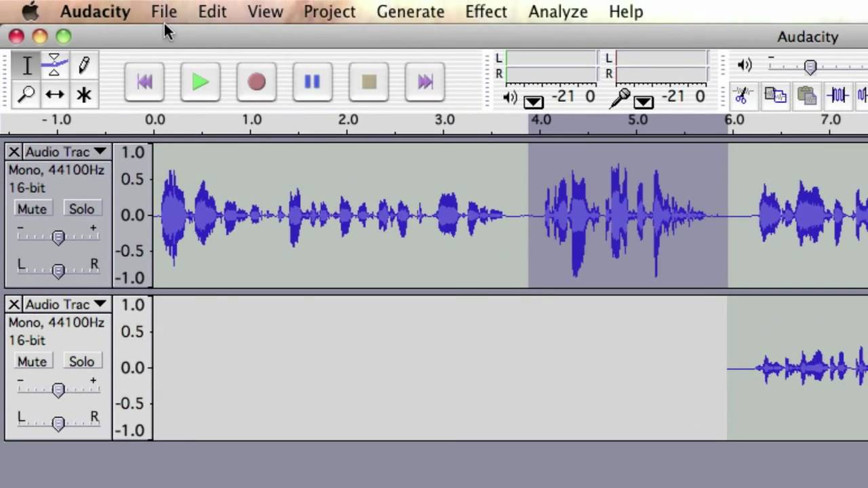Select the Selection (I-beam) tool
Screen dimensions: 868x488
(26, 66)
